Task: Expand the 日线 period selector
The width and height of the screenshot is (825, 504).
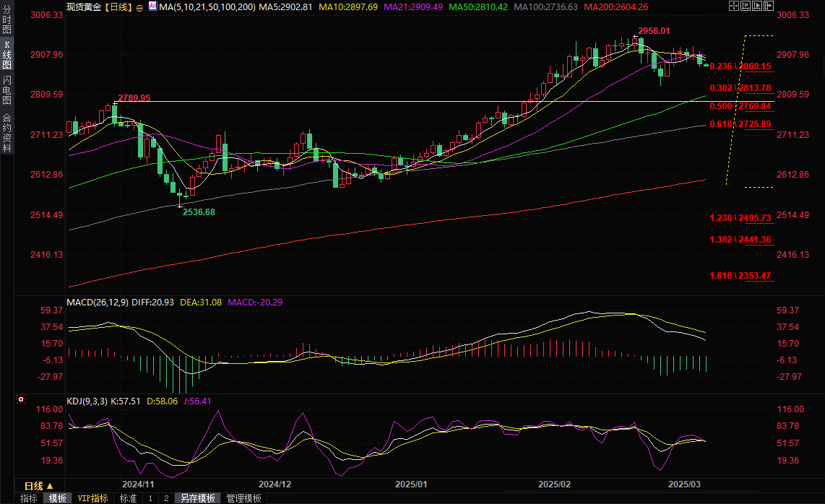Action: click(40, 485)
